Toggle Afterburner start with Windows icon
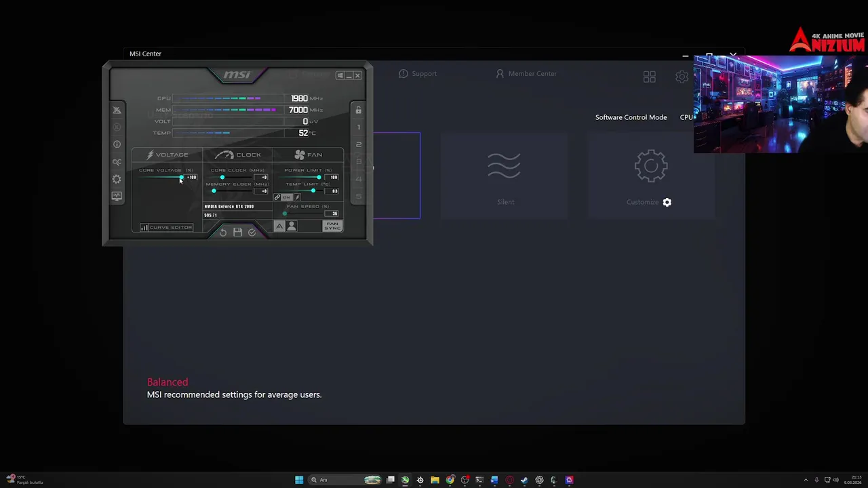The image size is (868, 488). click(x=340, y=75)
